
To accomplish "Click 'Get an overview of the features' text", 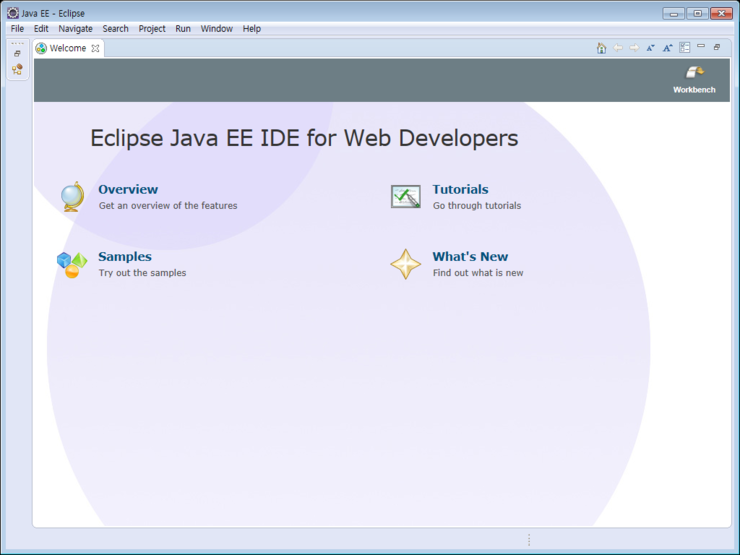I will click(168, 206).
